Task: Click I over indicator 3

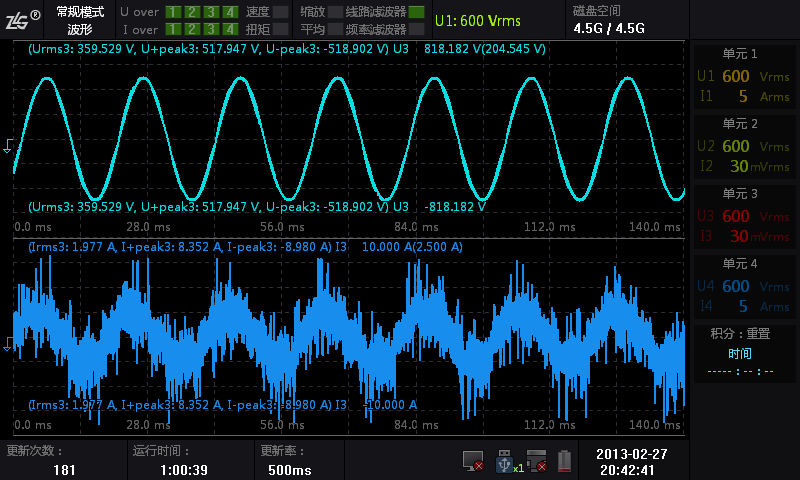Action: coord(211,29)
